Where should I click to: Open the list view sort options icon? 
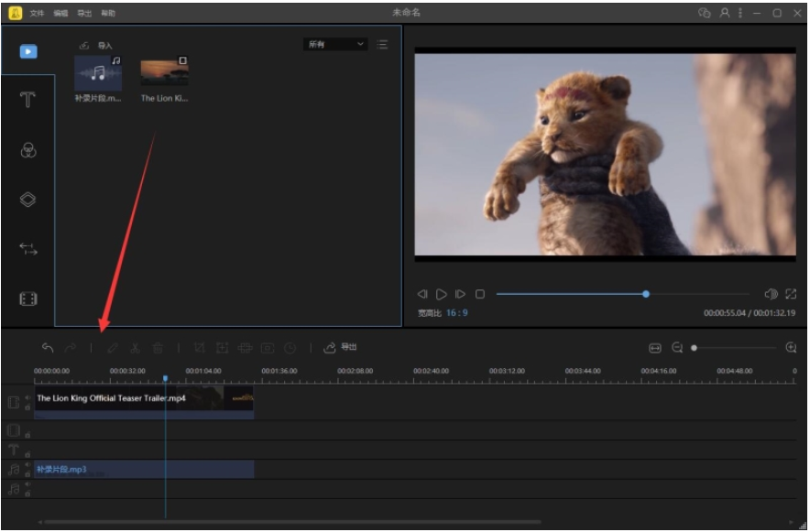382,44
